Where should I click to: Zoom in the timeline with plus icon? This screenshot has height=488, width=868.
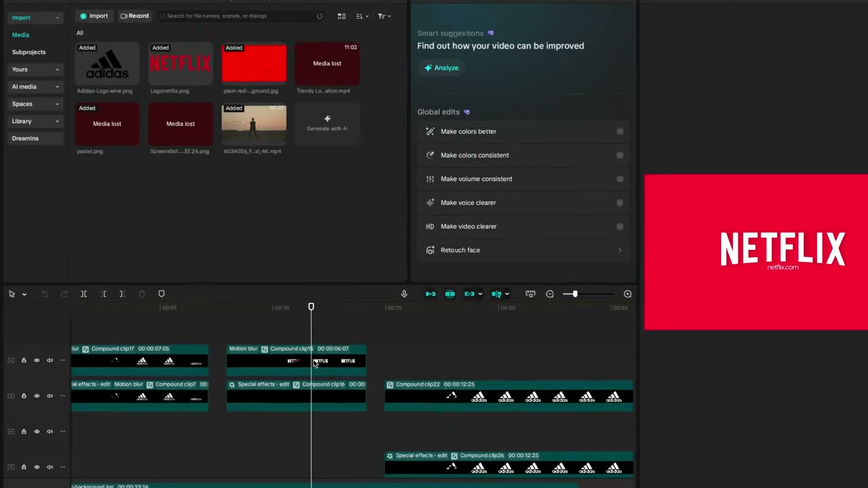click(627, 294)
